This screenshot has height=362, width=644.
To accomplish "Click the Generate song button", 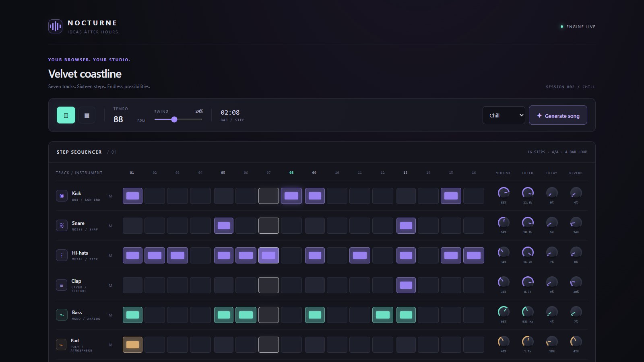I will point(558,115).
